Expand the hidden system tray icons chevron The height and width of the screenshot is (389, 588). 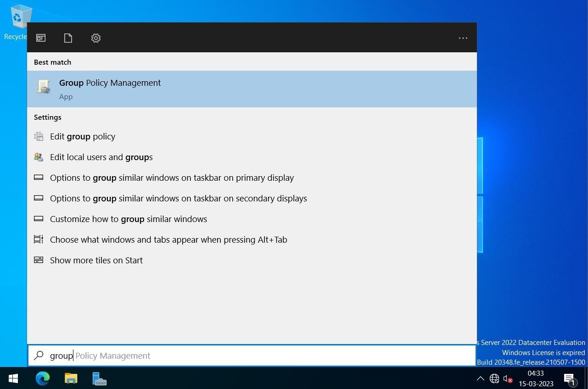(x=480, y=378)
